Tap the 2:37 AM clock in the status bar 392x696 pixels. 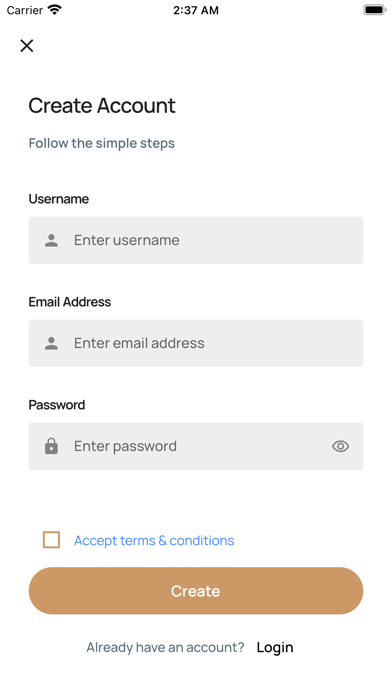(x=196, y=10)
